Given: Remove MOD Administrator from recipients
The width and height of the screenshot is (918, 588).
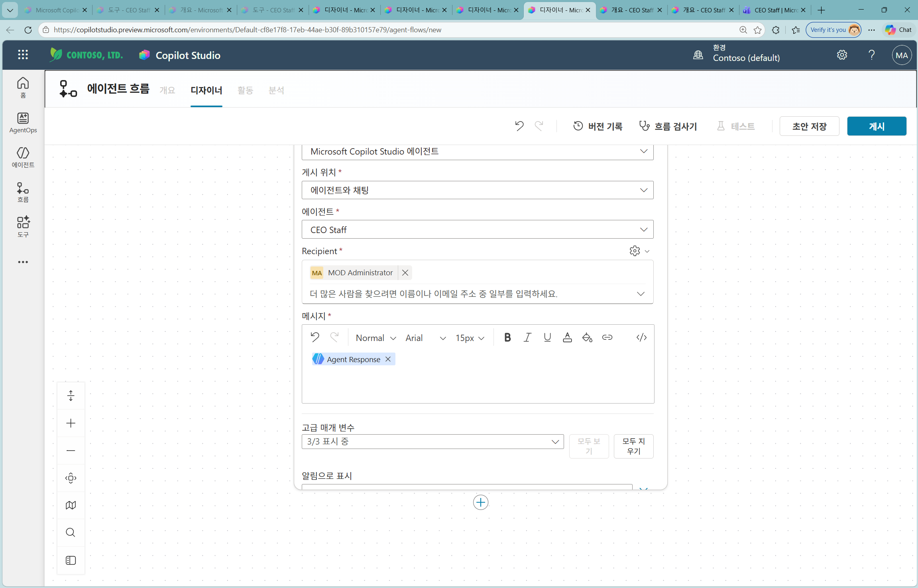Looking at the screenshot, I should click(x=405, y=272).
